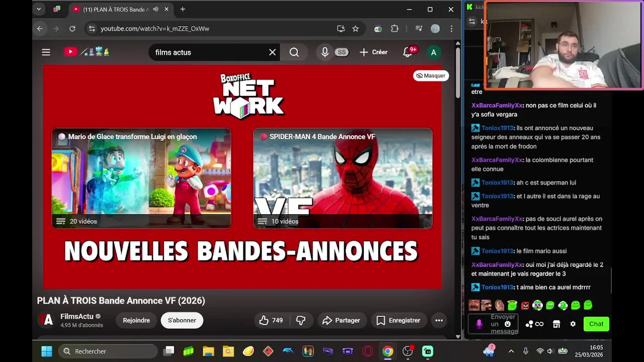Subscribe using S'abonner button
The height and width of the screenshot is (362, 644).
click(182, 320)
